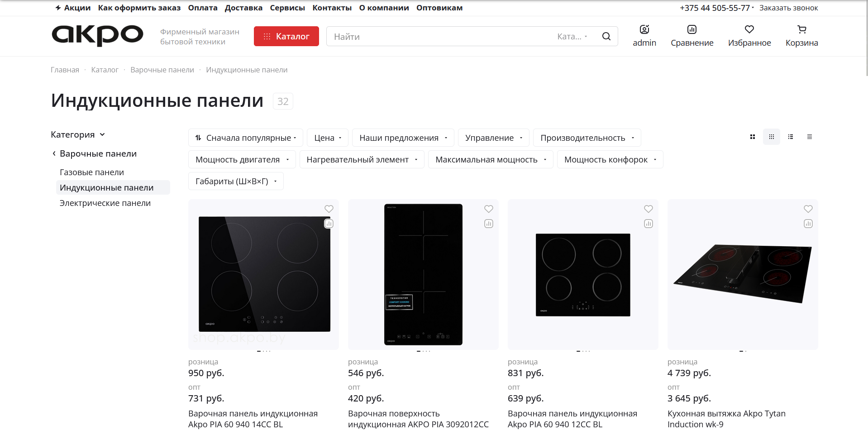
Task: Switch to large tile grid view
Action: tap(753, 137)
